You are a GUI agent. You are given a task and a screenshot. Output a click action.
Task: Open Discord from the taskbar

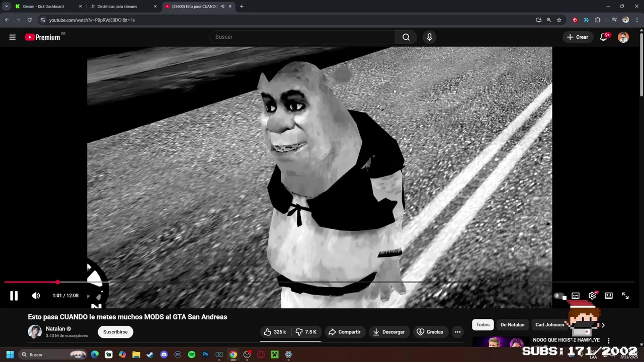[x=164, y=354]
